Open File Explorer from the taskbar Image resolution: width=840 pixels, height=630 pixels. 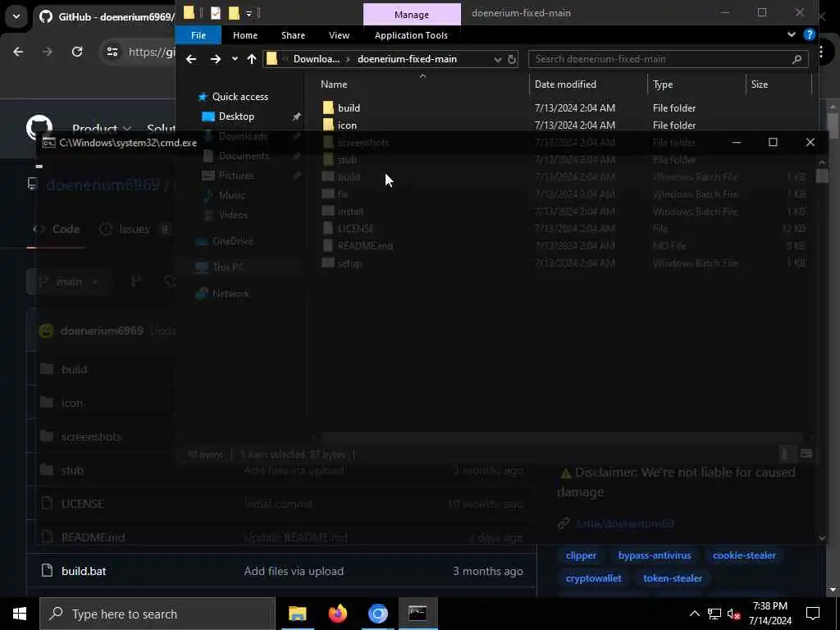(297, 614)
